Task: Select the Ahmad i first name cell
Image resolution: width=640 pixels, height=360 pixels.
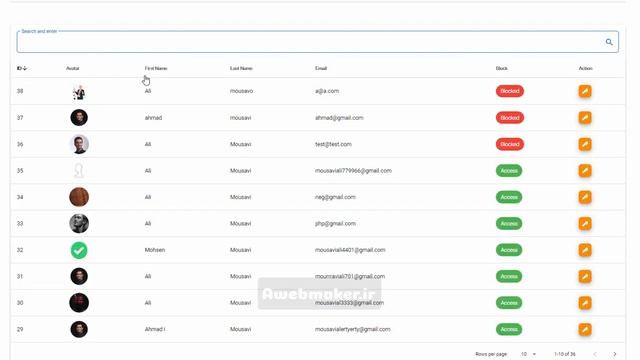Action: click(x=155, y=329)
